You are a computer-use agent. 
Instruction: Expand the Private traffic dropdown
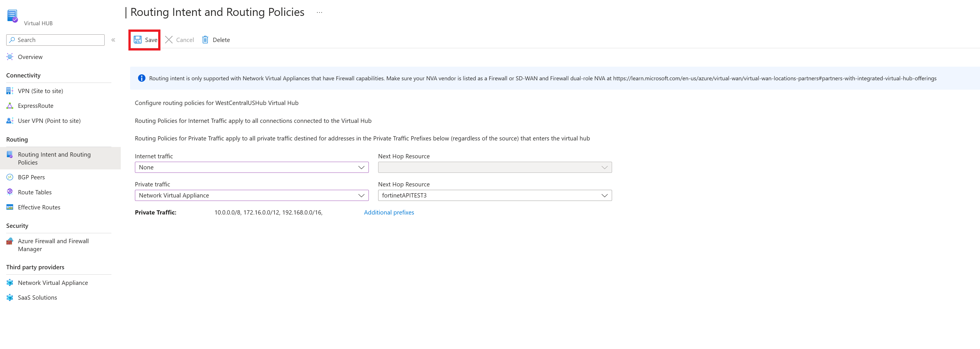pyautogui.click(x=251, y=195)
